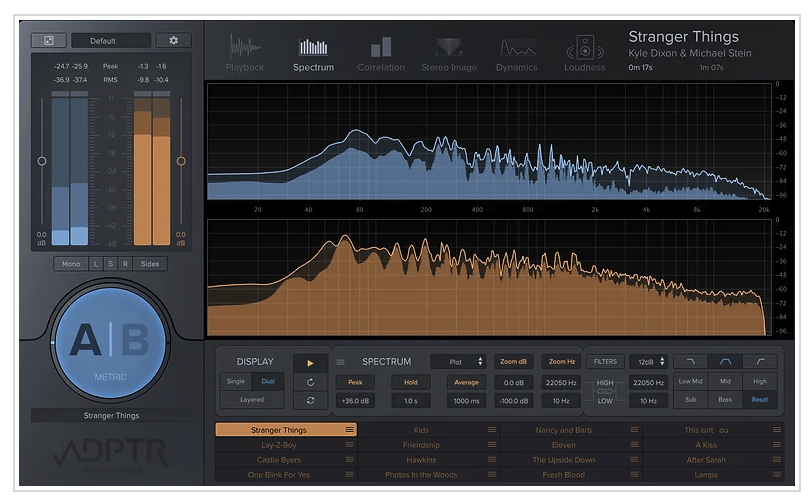Click the play button in Display panel
This screenshot has height=500, width=810.
(x=310, y=363)
